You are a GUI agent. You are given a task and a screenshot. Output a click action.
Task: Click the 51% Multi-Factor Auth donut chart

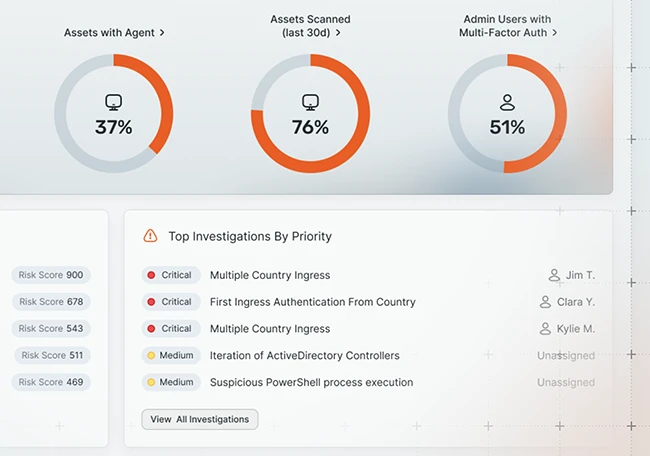click(x=507, y=113)
